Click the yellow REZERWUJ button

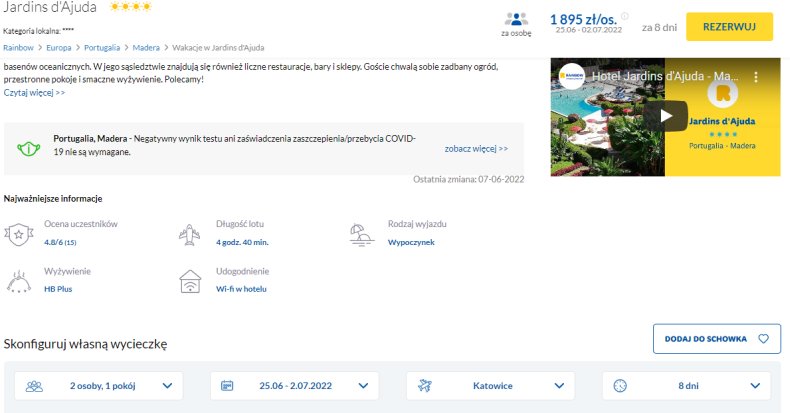[x=729, y=27]
